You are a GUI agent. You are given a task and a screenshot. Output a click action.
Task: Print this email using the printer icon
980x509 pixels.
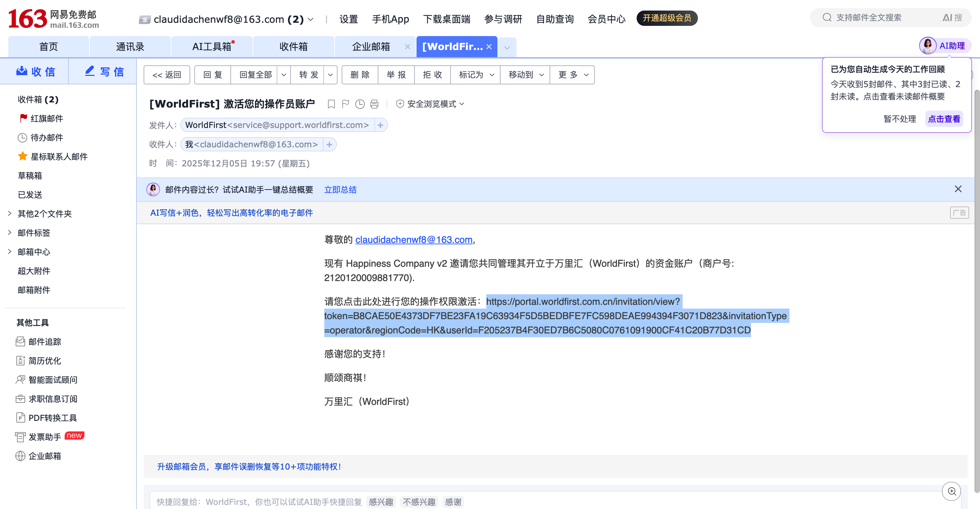point(374,104)
